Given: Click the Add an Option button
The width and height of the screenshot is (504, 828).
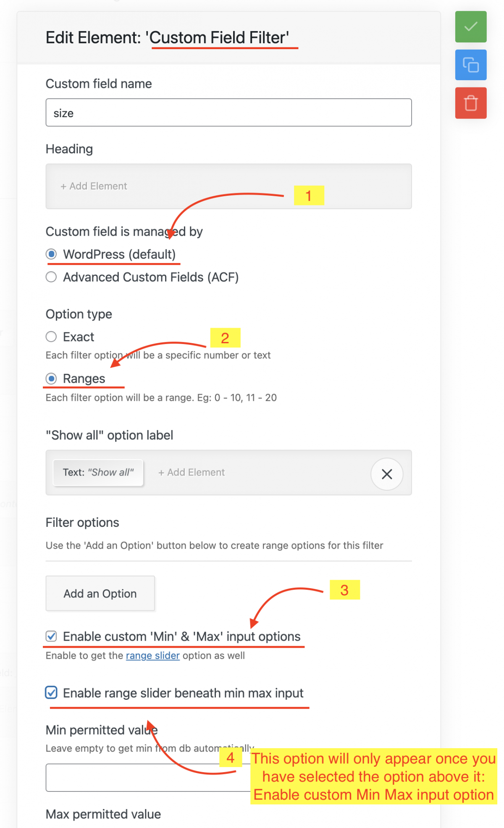Looking at the screenshot, I should 100,593.
